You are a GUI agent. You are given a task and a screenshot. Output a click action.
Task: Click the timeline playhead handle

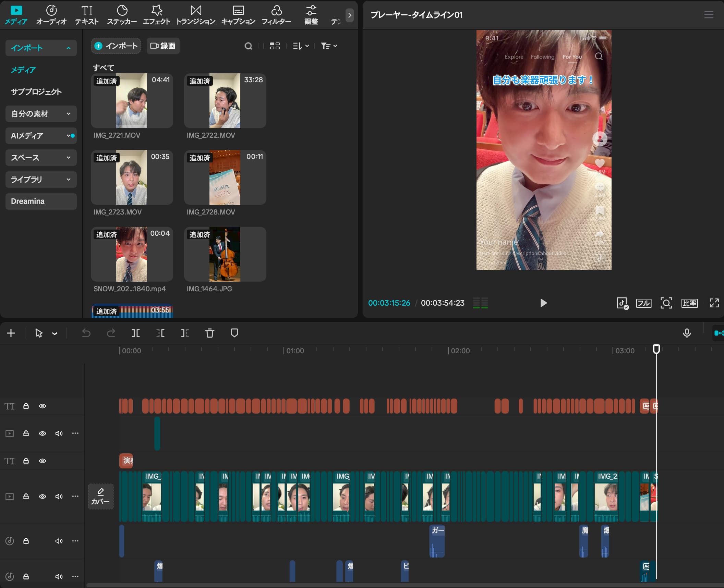[x=656, y=349]
